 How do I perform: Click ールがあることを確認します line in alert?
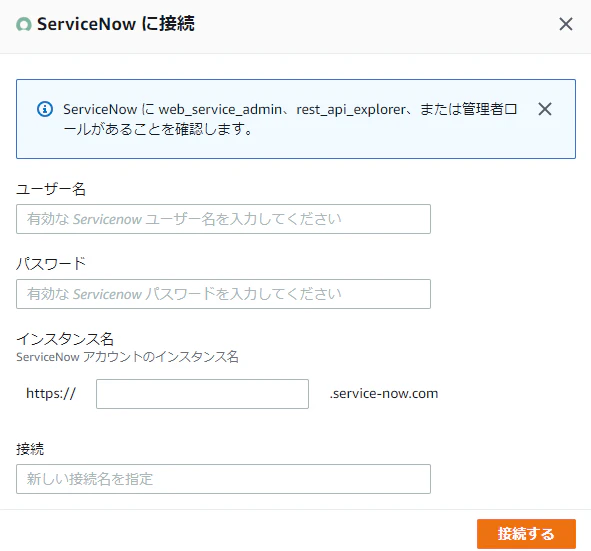(x=158, y=129)
